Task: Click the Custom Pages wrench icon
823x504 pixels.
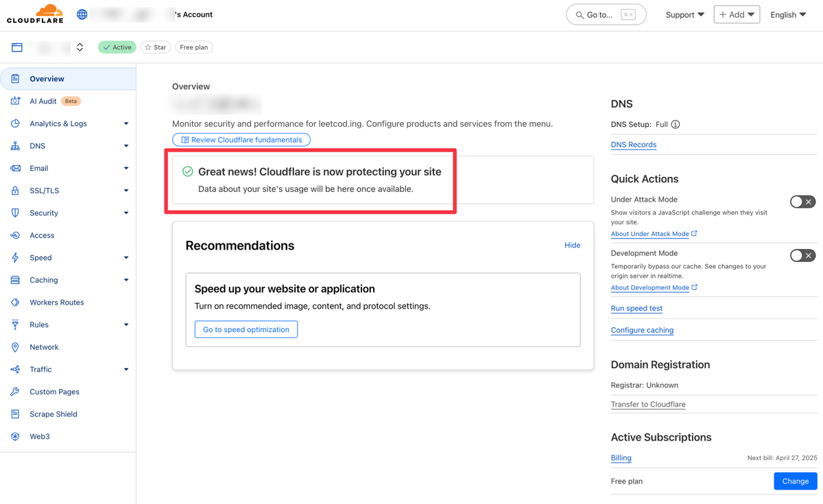Action: tap(15, 392)
